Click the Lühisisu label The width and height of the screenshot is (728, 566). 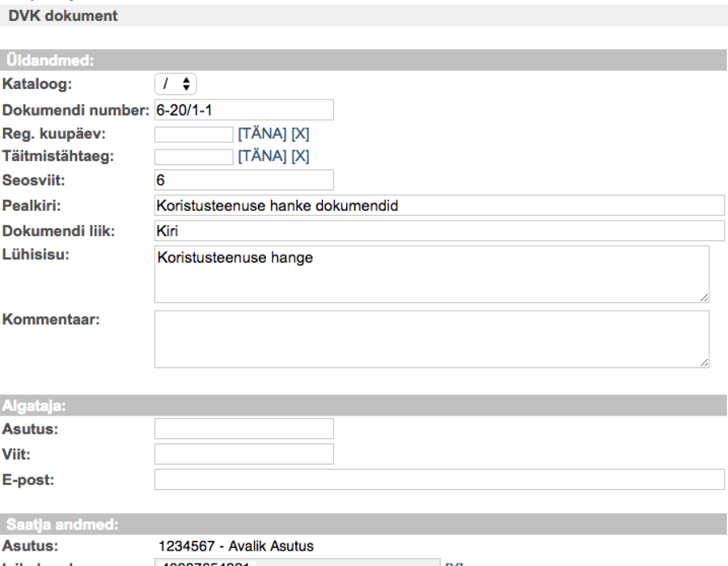coord(36,254)
